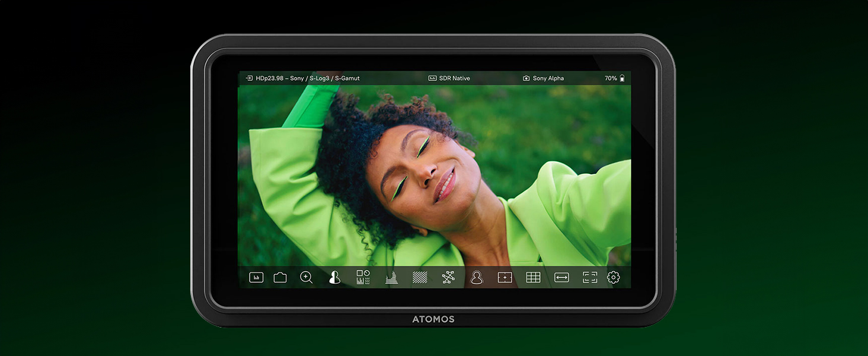
Task: Open the vectorscope node-pattern icon
Action: [x=448, y=277]
